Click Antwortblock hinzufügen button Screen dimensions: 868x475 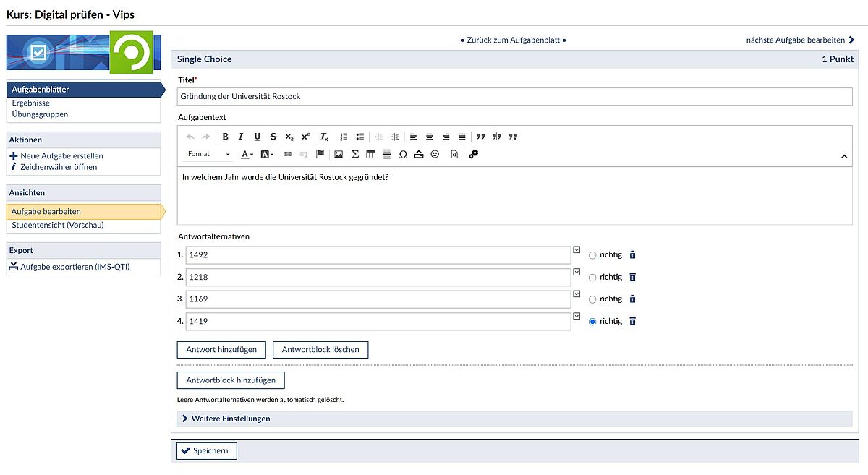coord(231,380)
